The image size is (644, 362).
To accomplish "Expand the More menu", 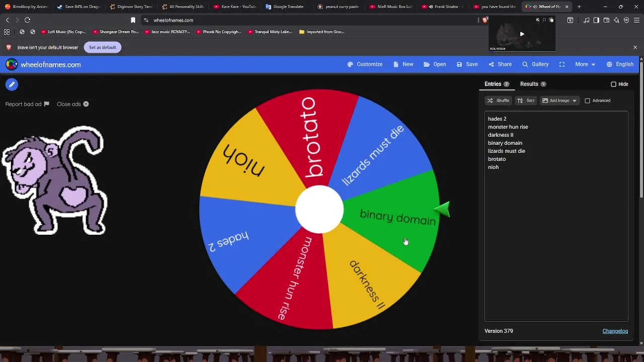I will 585,64.
